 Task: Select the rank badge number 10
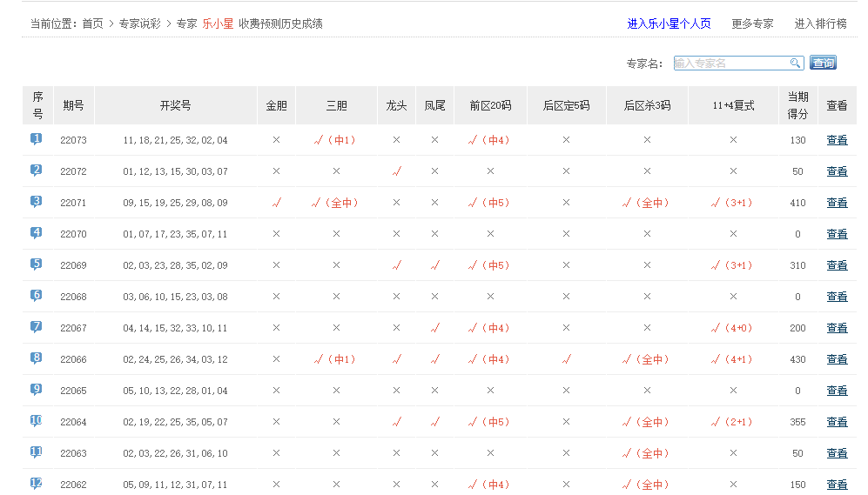point(37,421)
